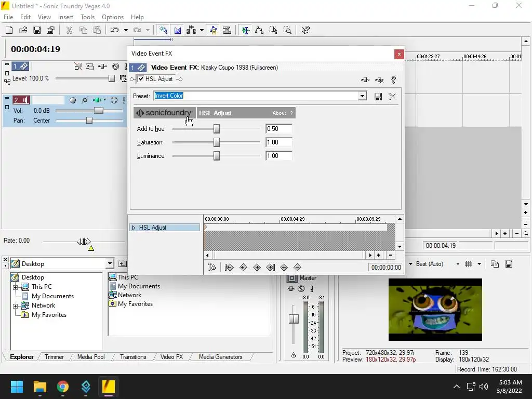This screenshot has height=399, width=532.
Task: Open the project Properties toolbar icon
Action: click(50, 30)
